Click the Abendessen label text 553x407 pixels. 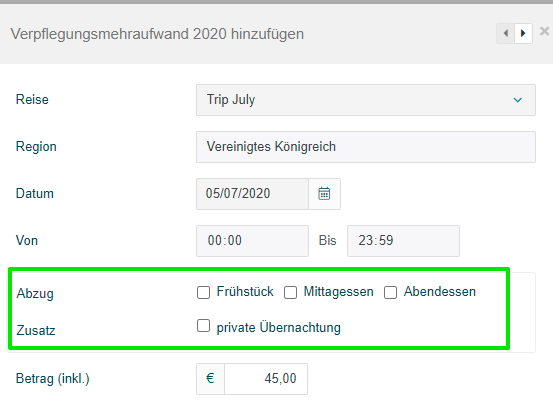pyautogui.click(x=440, y=292)
